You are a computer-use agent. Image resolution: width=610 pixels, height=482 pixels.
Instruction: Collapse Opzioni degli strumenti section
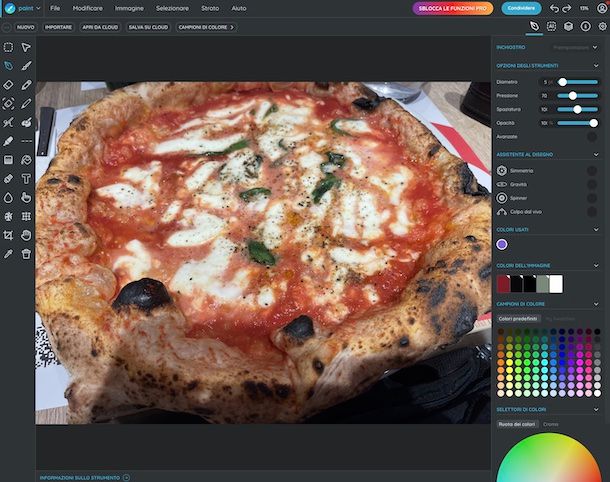596,66
